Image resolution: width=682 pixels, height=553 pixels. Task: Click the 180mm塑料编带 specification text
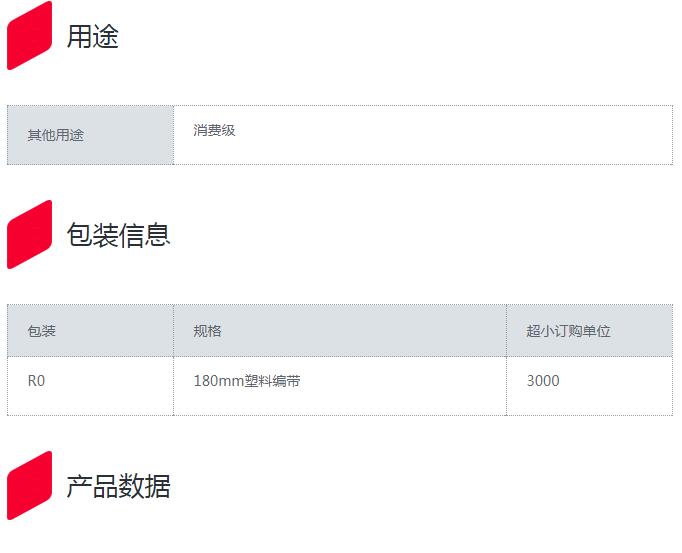click(x=247, y=381)
